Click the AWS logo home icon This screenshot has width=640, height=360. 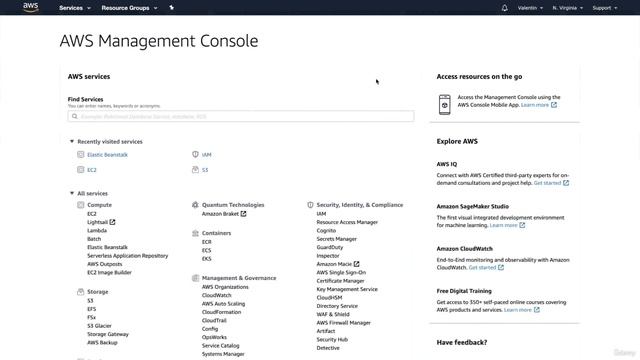(x=31, y=7)
